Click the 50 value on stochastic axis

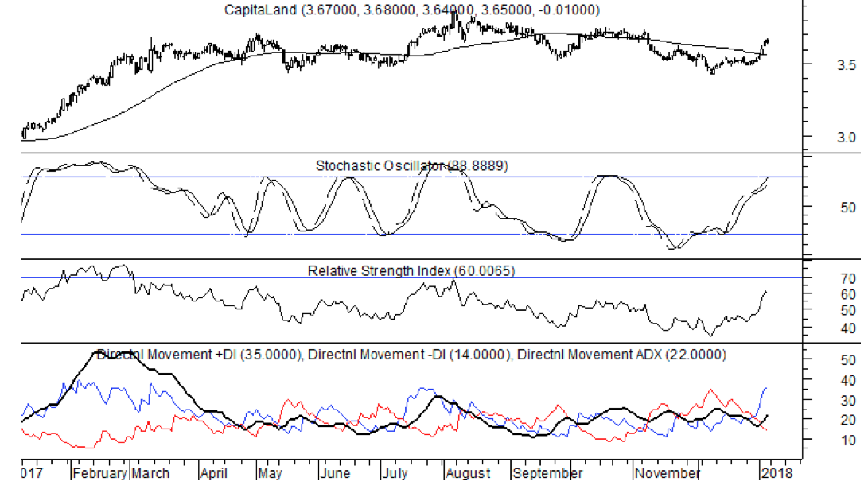(x=848, y=208)
